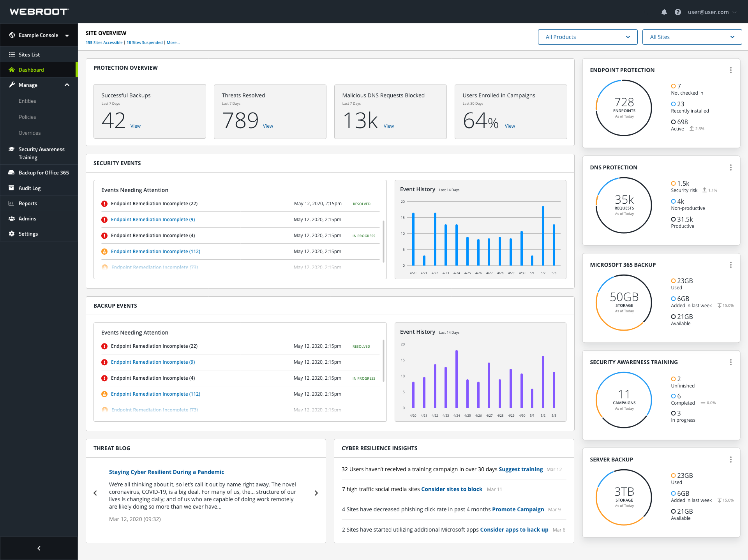Click the globe icon beside Example Console
Viewport: 748px width, 560px height.
pos(12,35)
